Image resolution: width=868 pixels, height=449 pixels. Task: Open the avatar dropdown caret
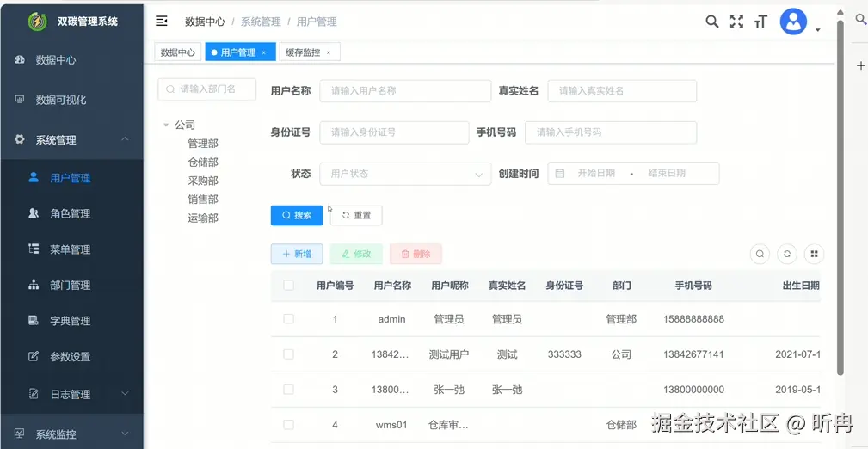coord(817,30)
